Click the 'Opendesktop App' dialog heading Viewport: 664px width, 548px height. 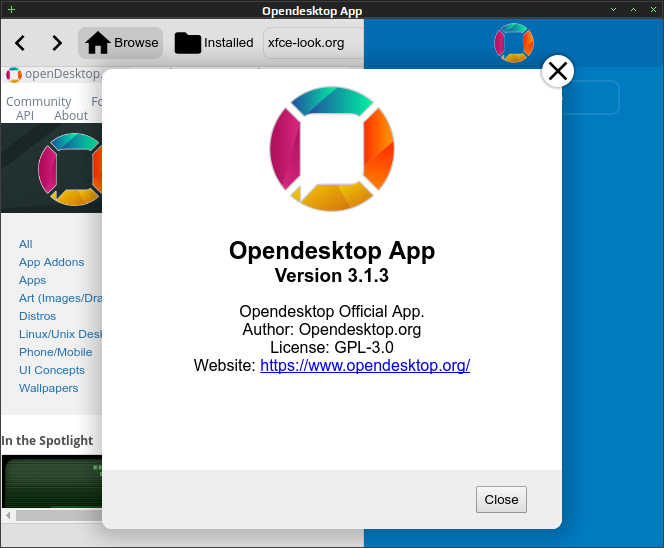click(x=332, y=251)
